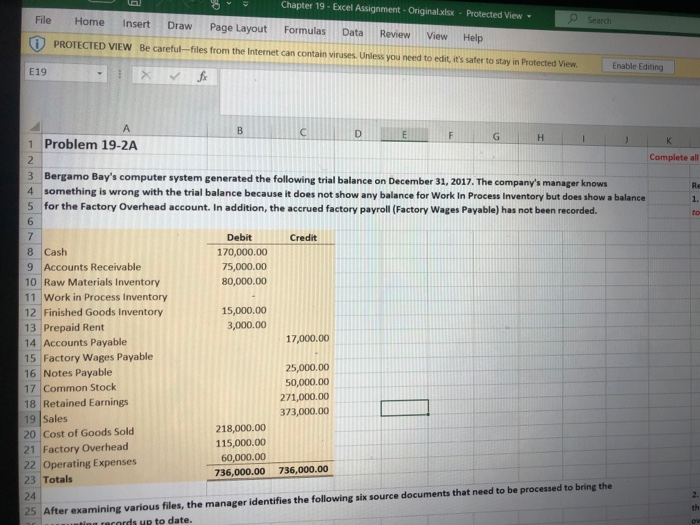Select row 1 header
This screenshot has width=700, height=525.
point(31,144)
